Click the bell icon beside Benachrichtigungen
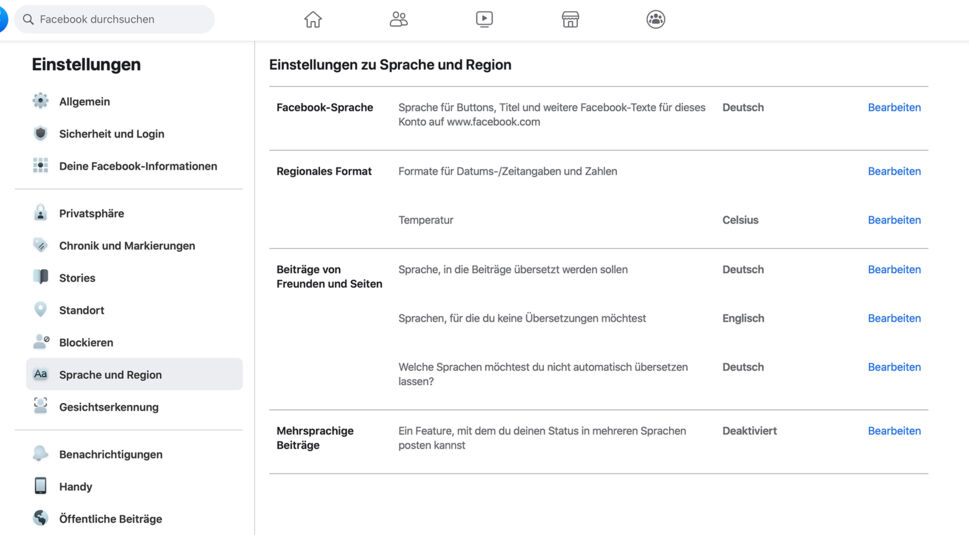The image size is (969, 535). pyautogui.click(x=40, y=453)
